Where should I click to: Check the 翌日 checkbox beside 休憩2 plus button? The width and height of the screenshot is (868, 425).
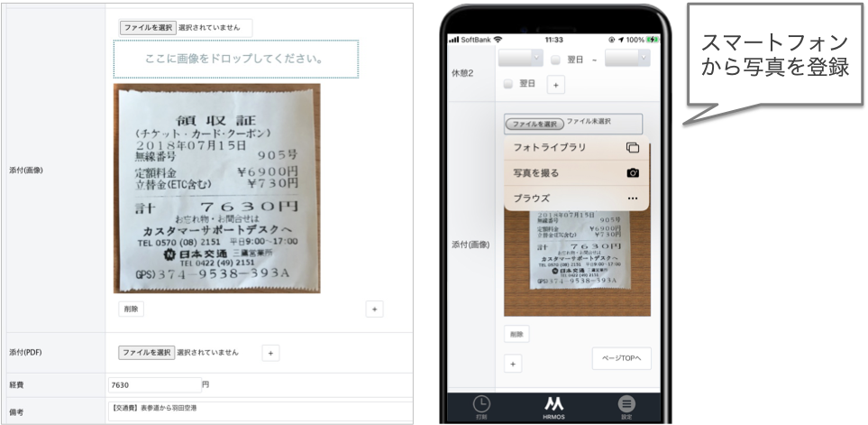pyautogui.click(x=508, y=84)
